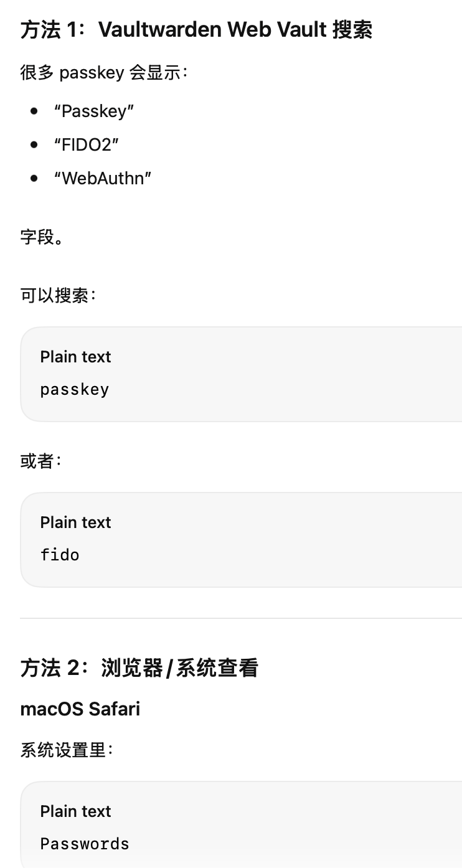The image size is (462, 868).
Task: Click the 'passkey' code block text
Action: tap(75, 390)
